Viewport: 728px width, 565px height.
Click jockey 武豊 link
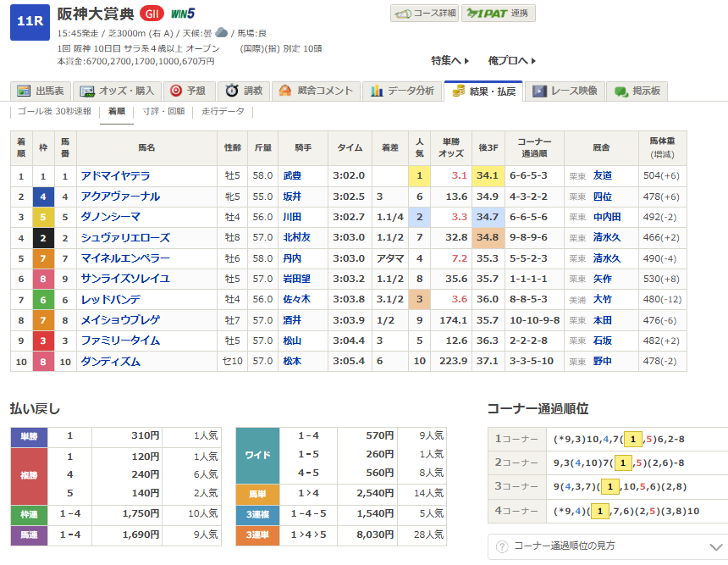pyautogui.click(x=291, y=176)
